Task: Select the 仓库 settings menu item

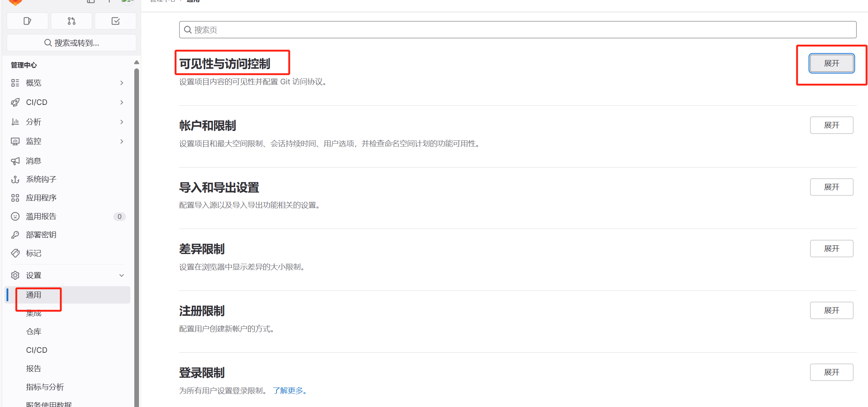Action: click(x=34, y=331)
